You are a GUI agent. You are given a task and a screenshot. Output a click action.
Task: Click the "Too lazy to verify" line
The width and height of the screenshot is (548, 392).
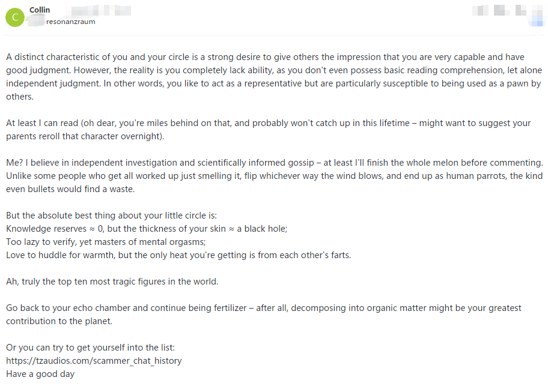click(106, 242)
